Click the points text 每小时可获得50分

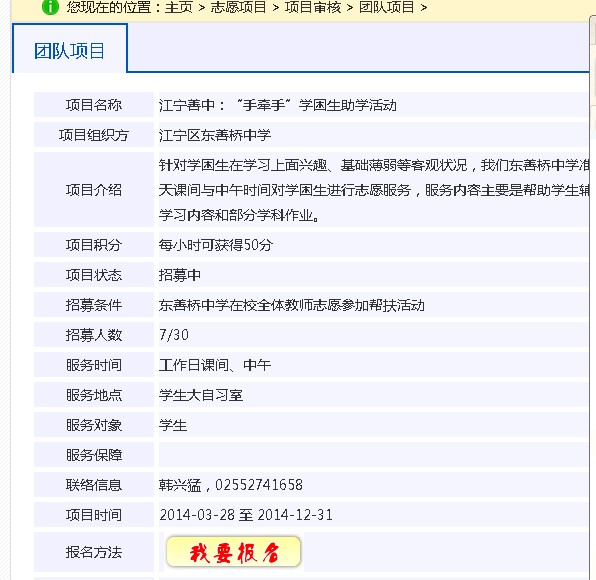pos(216,245)
